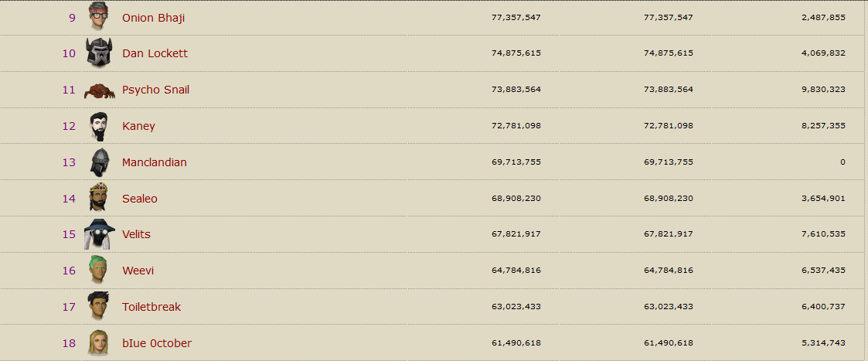Open Manclandian's player profile
This screenshot has width=868, height=361.
pos(154,162)
